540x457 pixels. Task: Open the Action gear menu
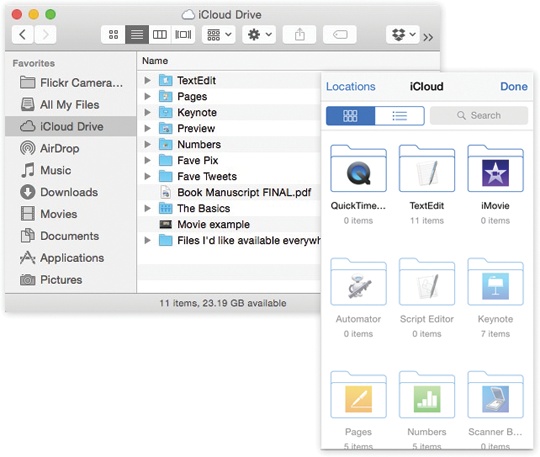click(259, 34)
